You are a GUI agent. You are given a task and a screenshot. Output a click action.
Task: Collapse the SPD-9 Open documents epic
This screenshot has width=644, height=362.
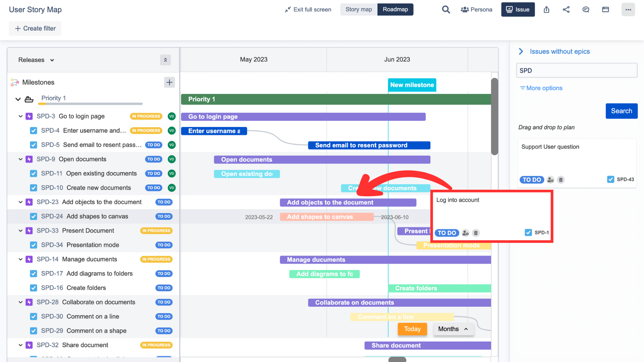tap(20, 159)
